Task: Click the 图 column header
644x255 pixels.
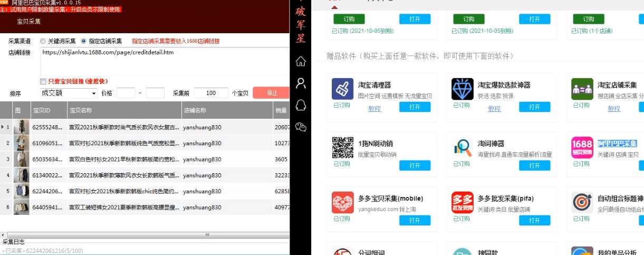Action: click(x=21, y=111)
